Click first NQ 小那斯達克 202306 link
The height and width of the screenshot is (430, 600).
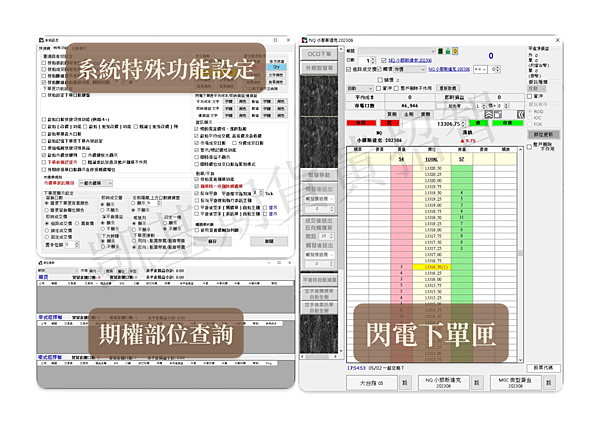coord(410,60)
